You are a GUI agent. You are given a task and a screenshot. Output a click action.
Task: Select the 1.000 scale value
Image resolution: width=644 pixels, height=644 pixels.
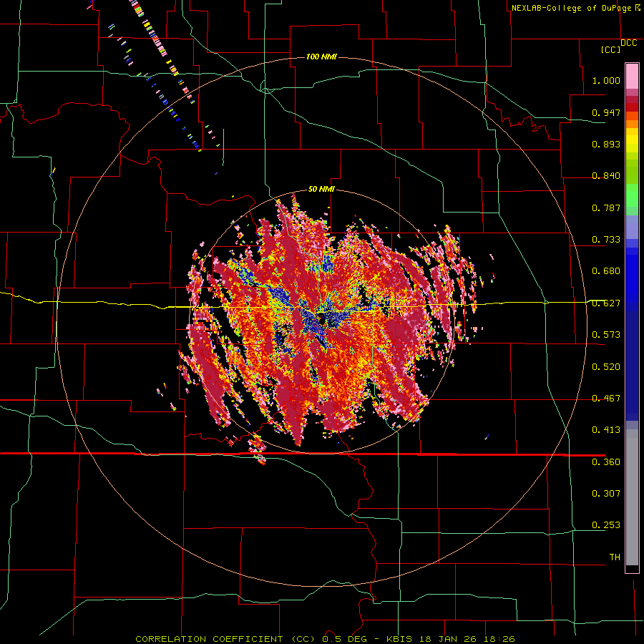click(x=606, y=80)
